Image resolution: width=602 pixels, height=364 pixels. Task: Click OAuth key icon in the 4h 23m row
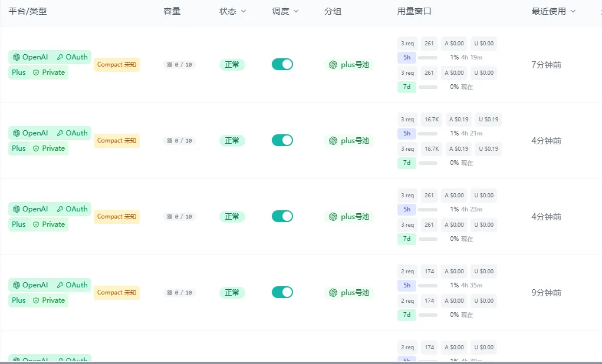60,209
